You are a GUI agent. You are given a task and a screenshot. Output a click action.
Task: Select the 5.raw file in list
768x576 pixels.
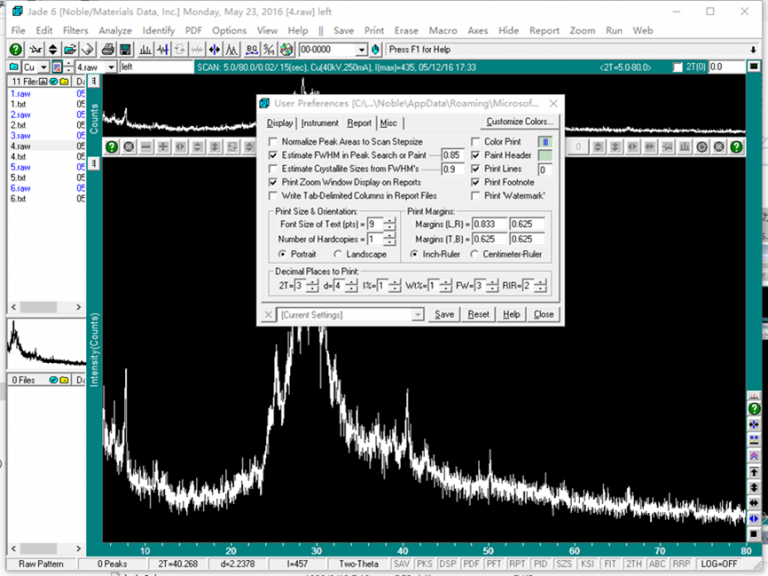click(x=21, y=167)
